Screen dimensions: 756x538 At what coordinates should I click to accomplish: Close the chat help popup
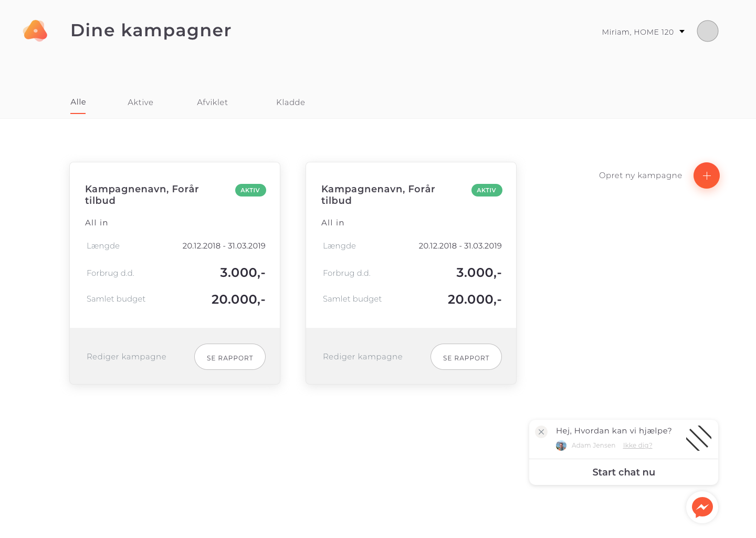pyautogui.click(x=541, y=432)
